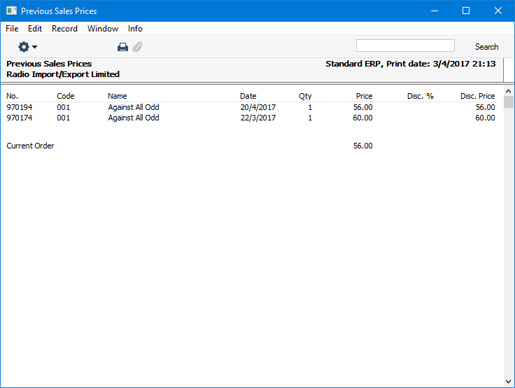Minimize the Previous Sales Prices window
This screenshot has height=388, width=515.
point(434,11)
